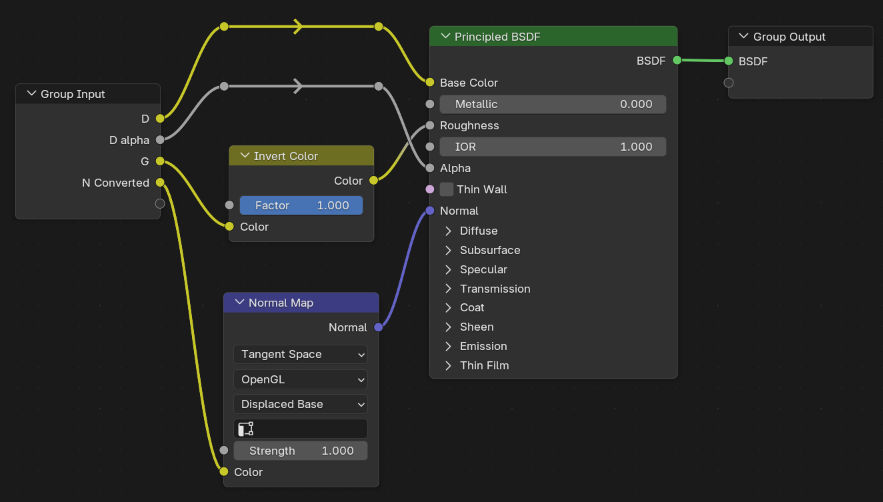883x502 pixels.
Task: Click the right yellow reroute node
Action: (x=378, y=26)
